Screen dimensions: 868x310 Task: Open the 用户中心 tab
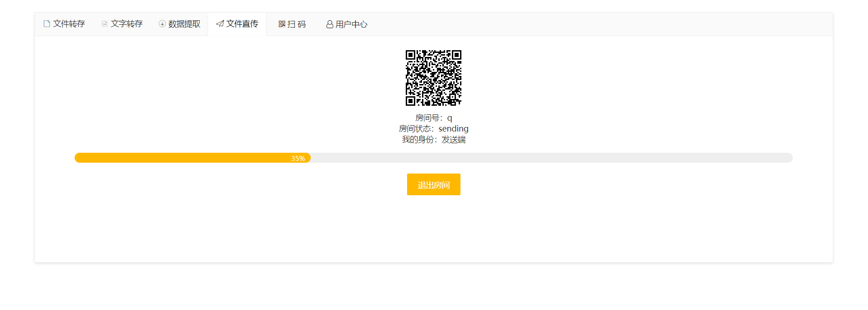pyautogui.click(x=347, y=24)
